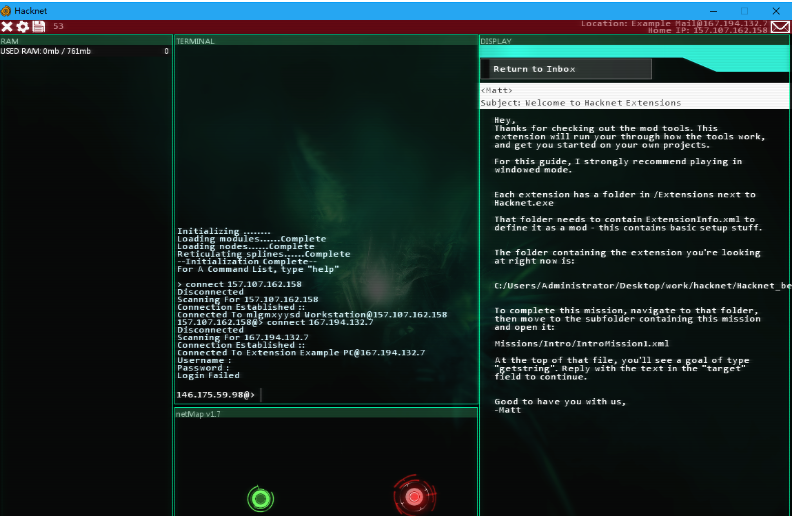The image size is (795, 516).
Task: Click the 'netMap v1.7' panel title
Action: (x=198, y=414)
